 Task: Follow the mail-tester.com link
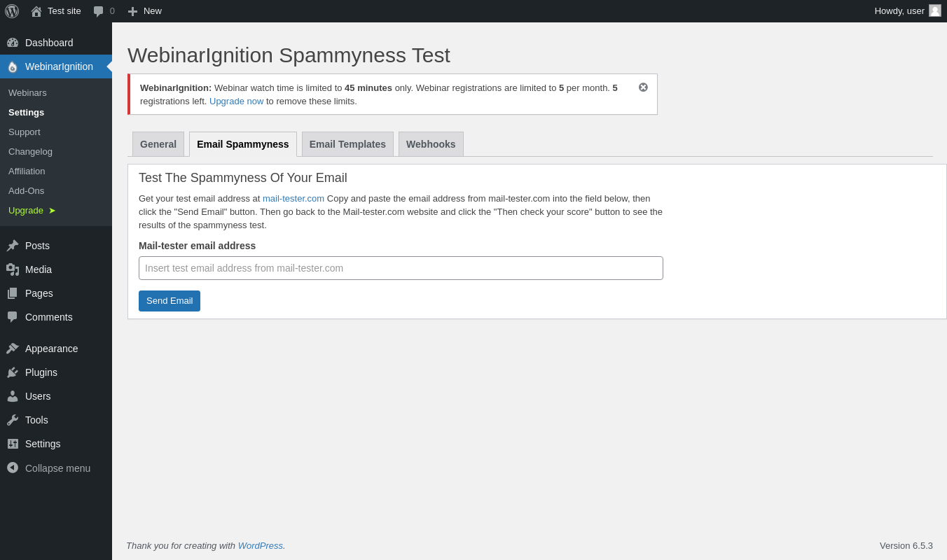tap(293, 199)
